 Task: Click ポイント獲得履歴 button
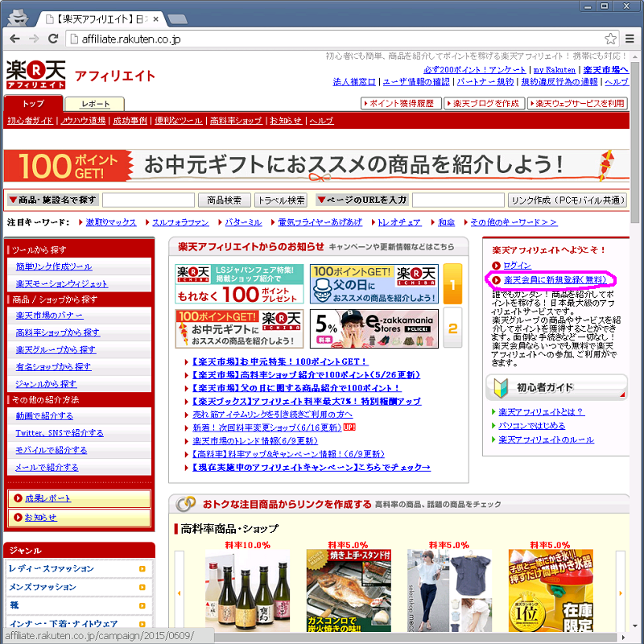(401, 103)
